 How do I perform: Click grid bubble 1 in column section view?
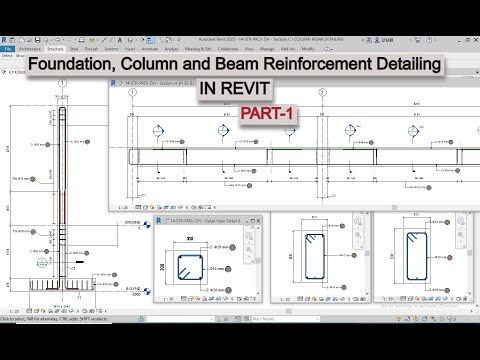tap(62, 83)
